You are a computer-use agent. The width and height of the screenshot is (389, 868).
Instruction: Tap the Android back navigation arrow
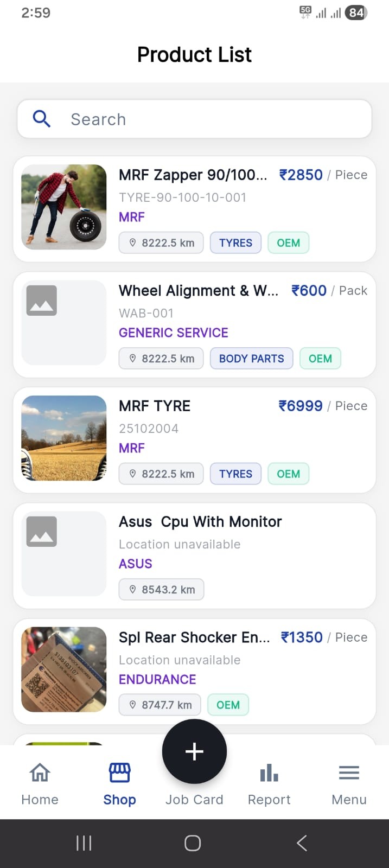pos(302,843)
